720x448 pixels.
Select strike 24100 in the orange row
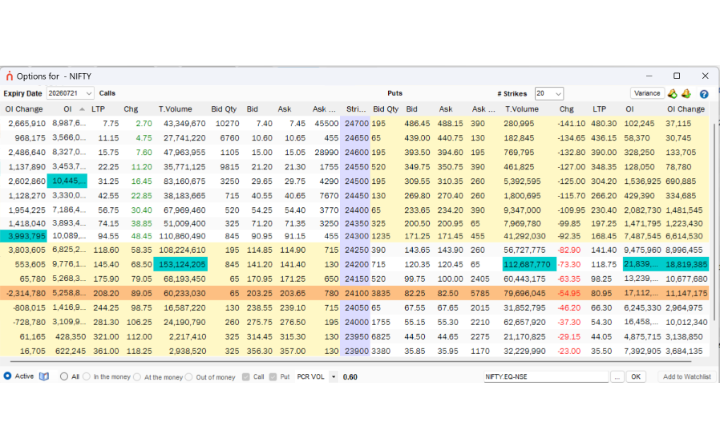tap(356, 293)
